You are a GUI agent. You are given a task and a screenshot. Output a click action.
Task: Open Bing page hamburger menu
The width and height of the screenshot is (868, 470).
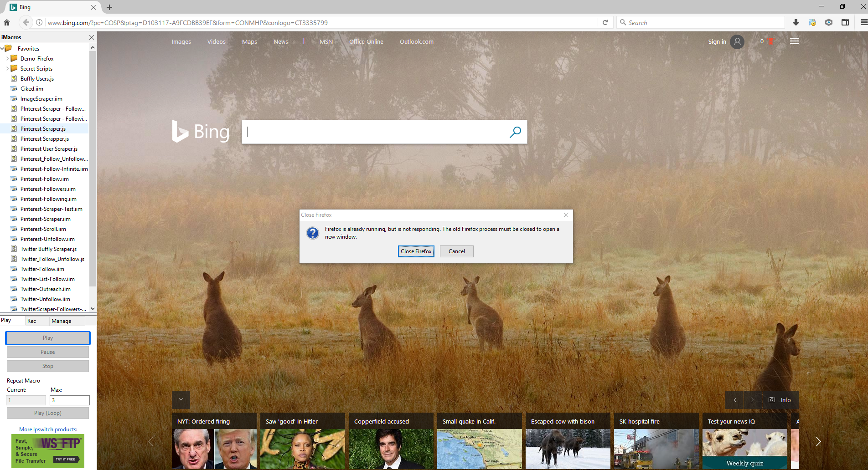(795, 41)
